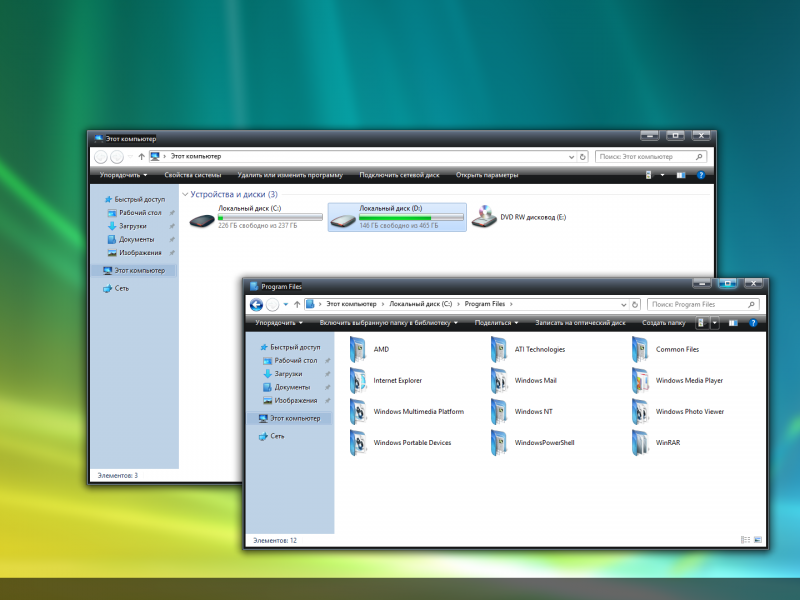Select the WinRAR folder
The width and height of the screenshot is (800, 600).
[656, 443]
